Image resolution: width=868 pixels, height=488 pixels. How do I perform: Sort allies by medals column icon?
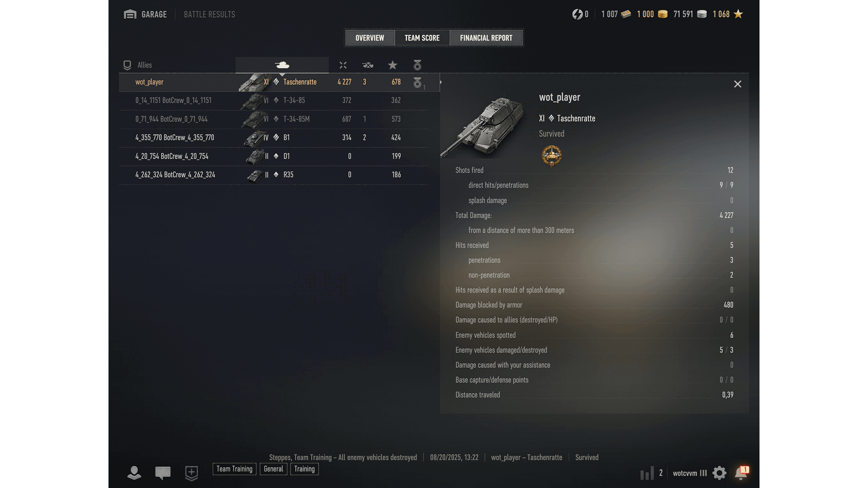click(x=417, y=65)
